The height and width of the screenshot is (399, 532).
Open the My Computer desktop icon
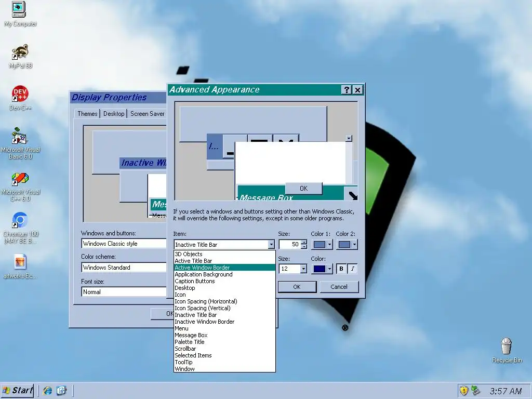tap(19, 14)
